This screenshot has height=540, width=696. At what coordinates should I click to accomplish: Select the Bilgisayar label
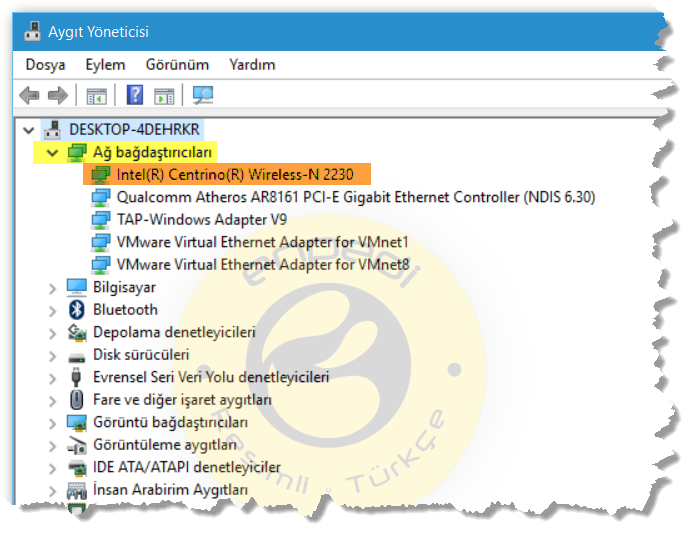124,288
